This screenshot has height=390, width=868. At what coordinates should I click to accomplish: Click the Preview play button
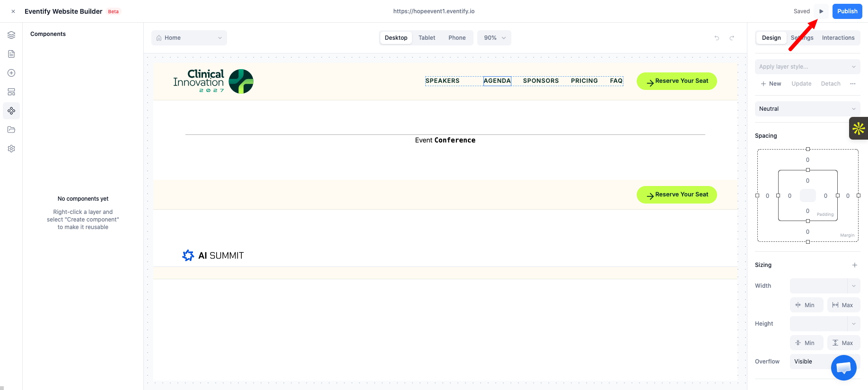[x=821, y=11]
